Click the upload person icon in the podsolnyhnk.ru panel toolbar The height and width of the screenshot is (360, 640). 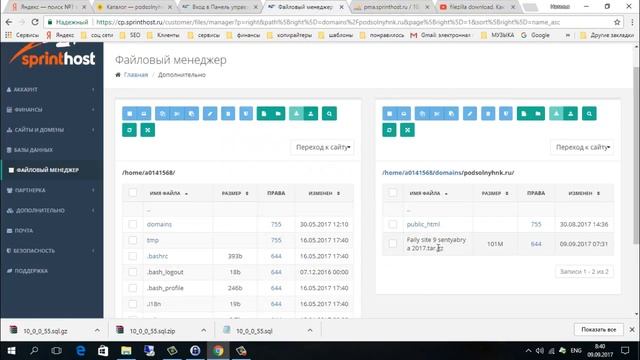click(571, 113)
